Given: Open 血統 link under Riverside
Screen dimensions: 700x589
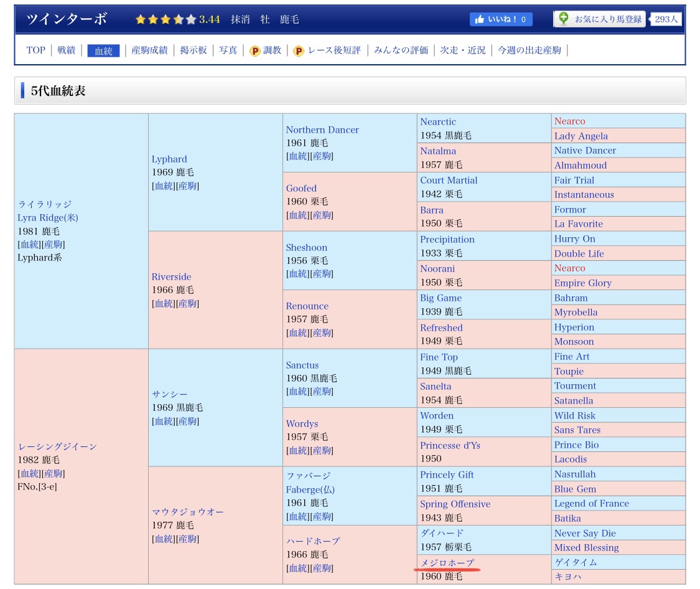Looking at the screenshot, I should click(164, 304).
